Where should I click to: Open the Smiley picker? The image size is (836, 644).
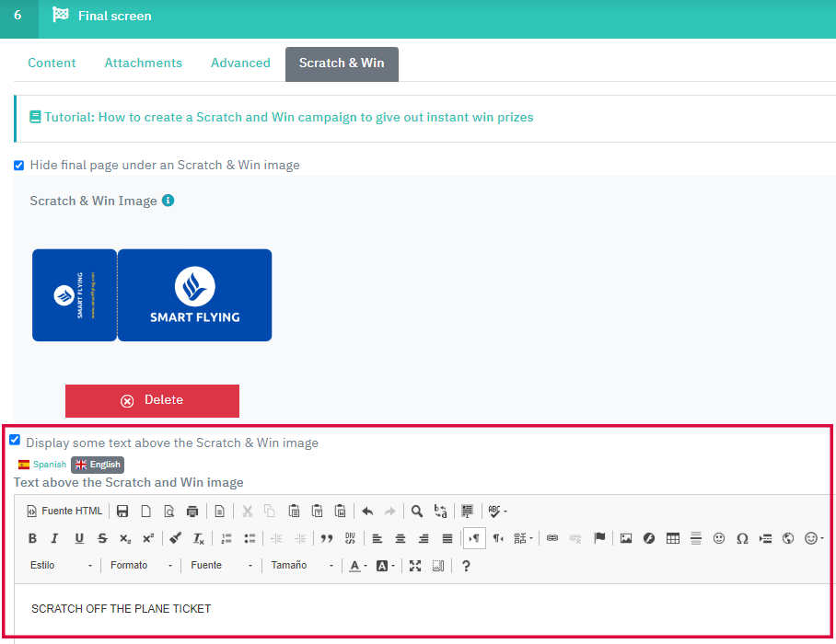pyautogui.click(x=719, y=538)
